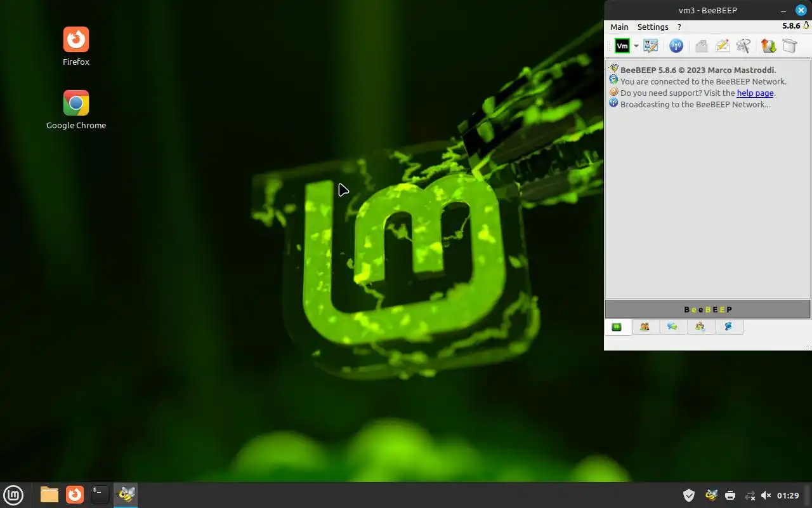812x508 pixels.
Task: Select the green activity tab at bottom
Action: pos(616,327)
